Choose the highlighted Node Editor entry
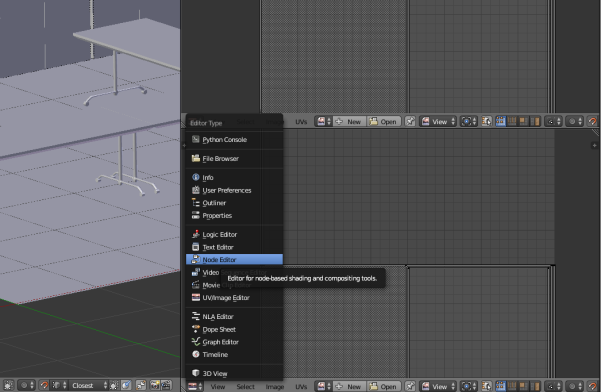Viewport: 601px width, 392px height. [x=234, y=259]
